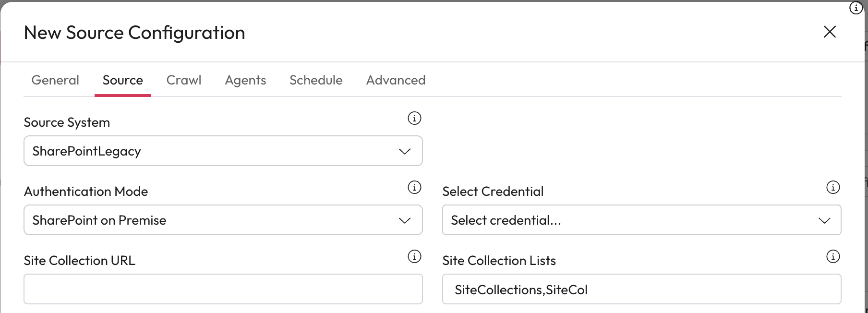Viewport: 868px width, 313px height.
Task: Focus the Site Collection Lists text field
Action: (x=641, y=289)
